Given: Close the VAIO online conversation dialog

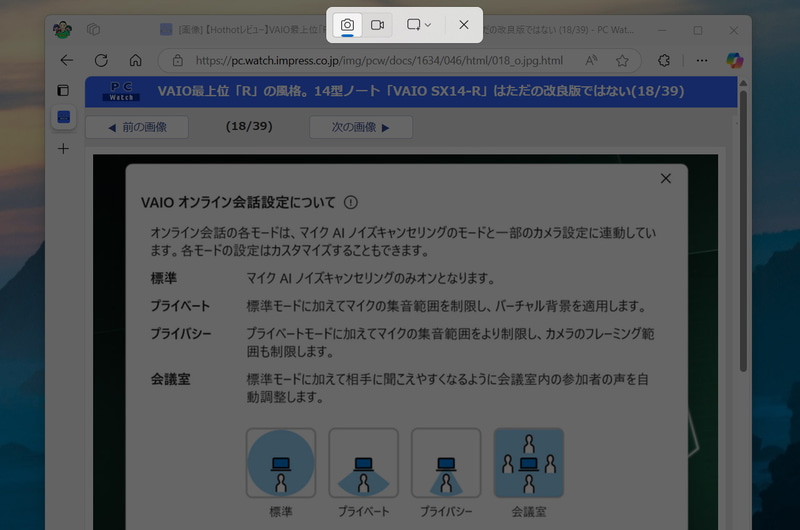Looking at the screenshot, I should 665,179.
